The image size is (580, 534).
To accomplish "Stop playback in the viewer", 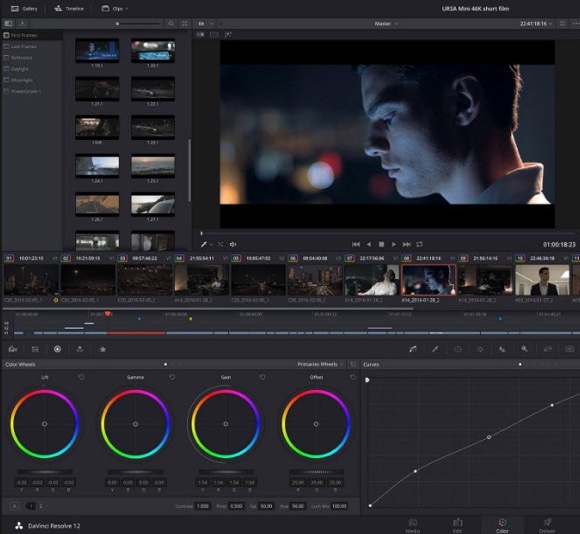I will tap(381, 244).
